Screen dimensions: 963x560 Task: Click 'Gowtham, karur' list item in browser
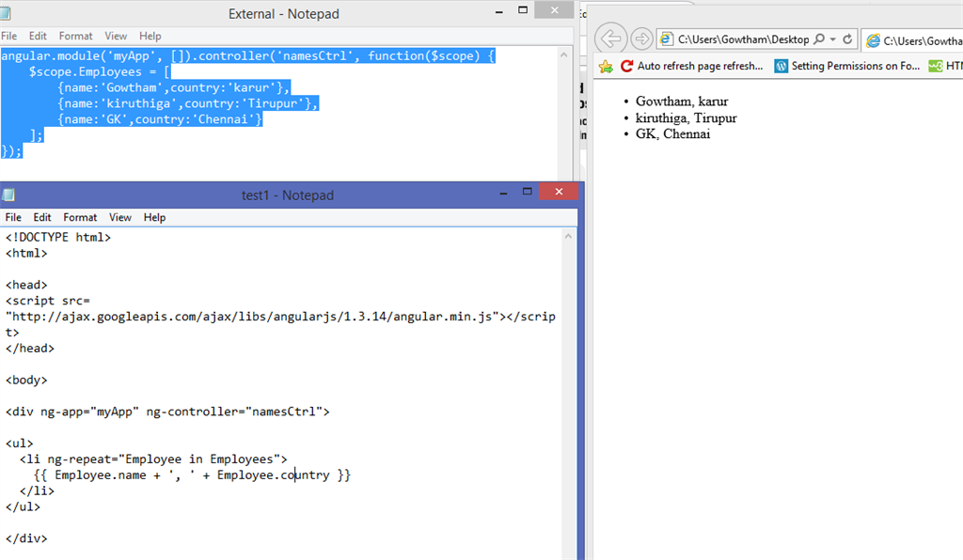tap(682, 101)
